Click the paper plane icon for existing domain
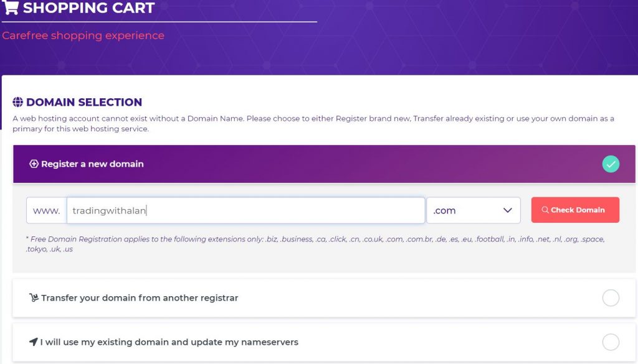Viewport: 638px width, 364px height. coord(34,342)
